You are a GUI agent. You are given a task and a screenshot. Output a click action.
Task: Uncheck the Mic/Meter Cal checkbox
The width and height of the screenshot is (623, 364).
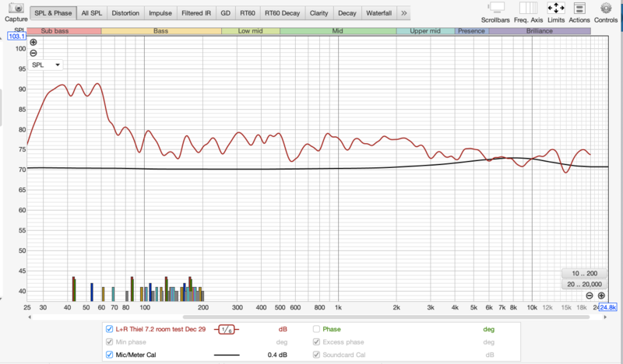pos(109,355)
